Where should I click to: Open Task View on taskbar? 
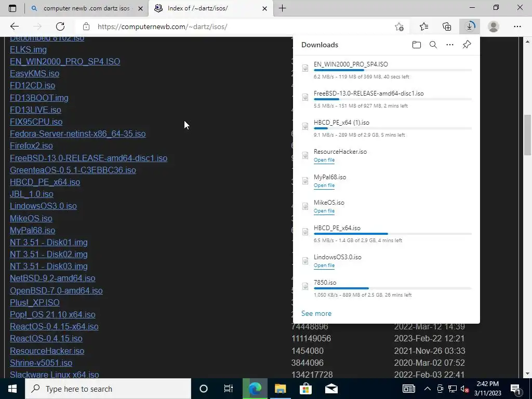[229, 389]
